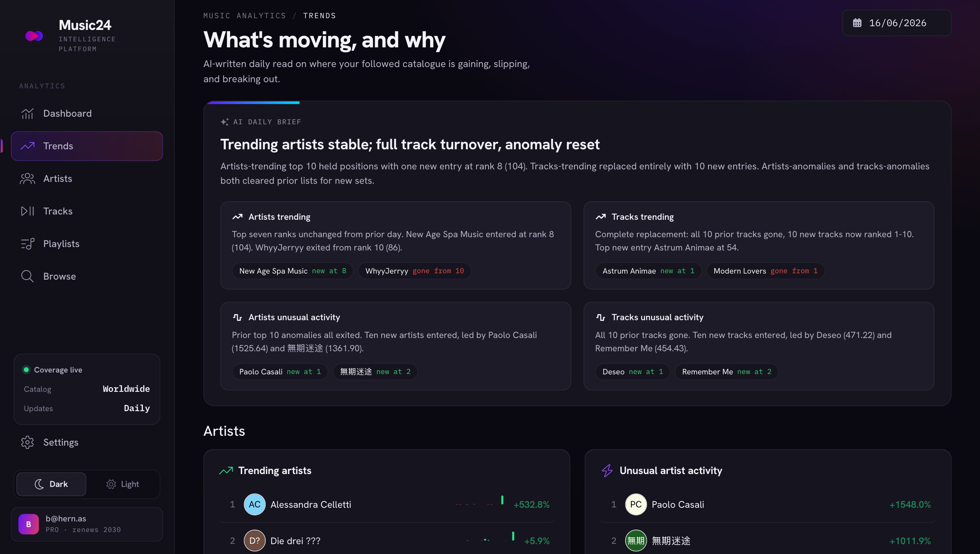
Task: Click the AI Daily Brief sparkle icon
Action: [224, 122]
